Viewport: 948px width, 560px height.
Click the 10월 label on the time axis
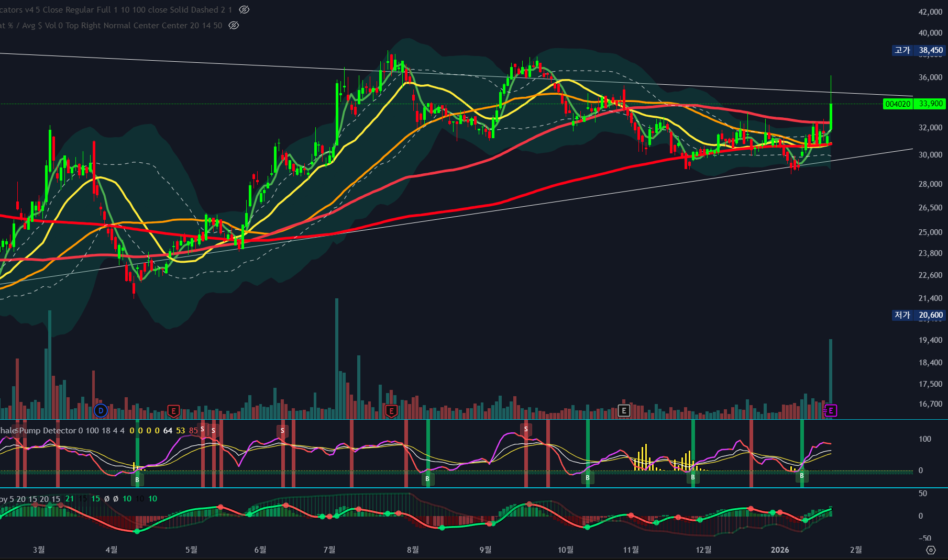pos(566,550)
